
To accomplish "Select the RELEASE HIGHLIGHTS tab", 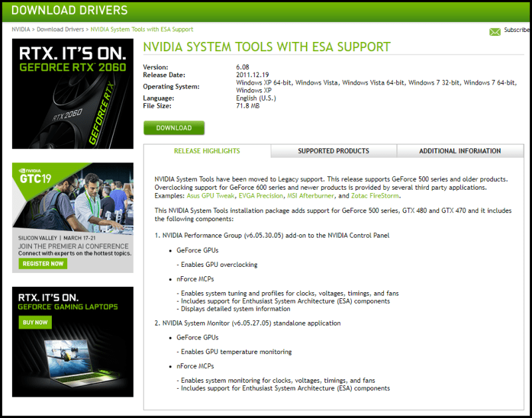I will pyautogui.click(x=207, y=151).
